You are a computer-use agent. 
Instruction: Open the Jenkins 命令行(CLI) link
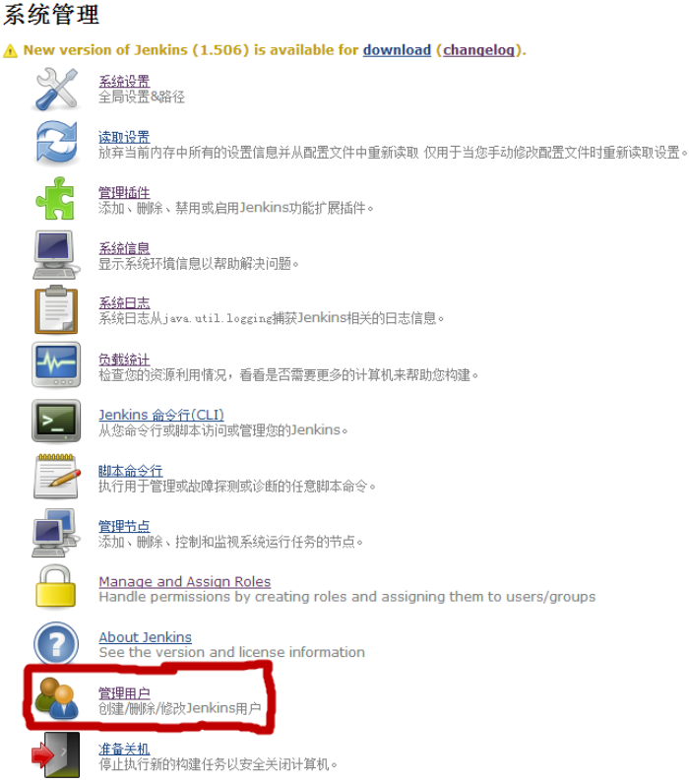click(x=160, y=415)
